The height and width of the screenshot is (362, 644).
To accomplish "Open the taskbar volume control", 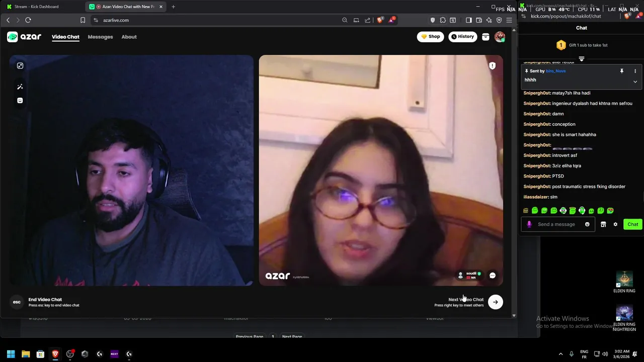I will [605, 354].
